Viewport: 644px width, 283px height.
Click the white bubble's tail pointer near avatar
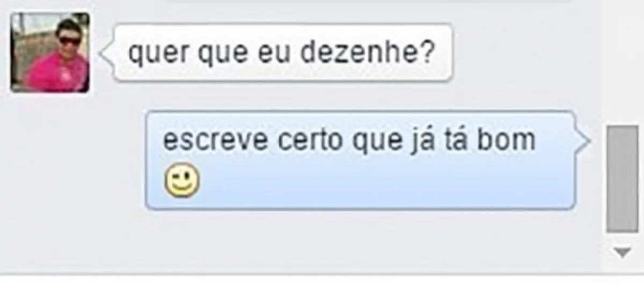click(x=108, y=53)
